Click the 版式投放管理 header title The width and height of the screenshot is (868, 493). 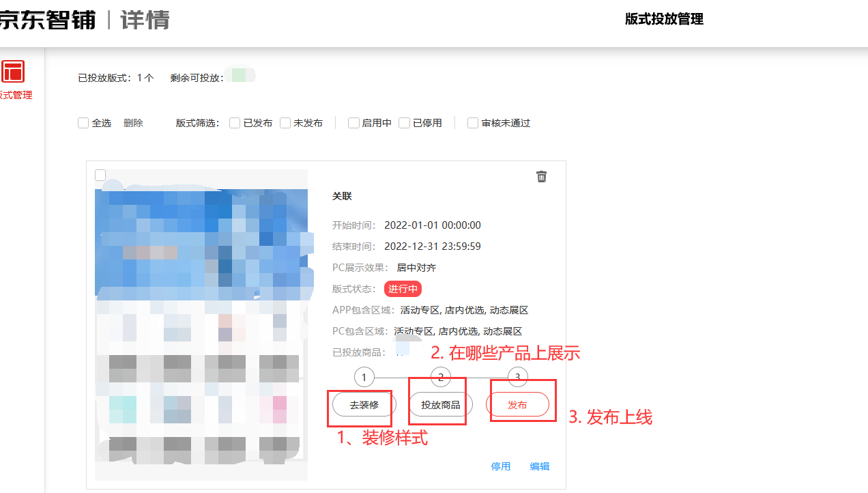664,19
